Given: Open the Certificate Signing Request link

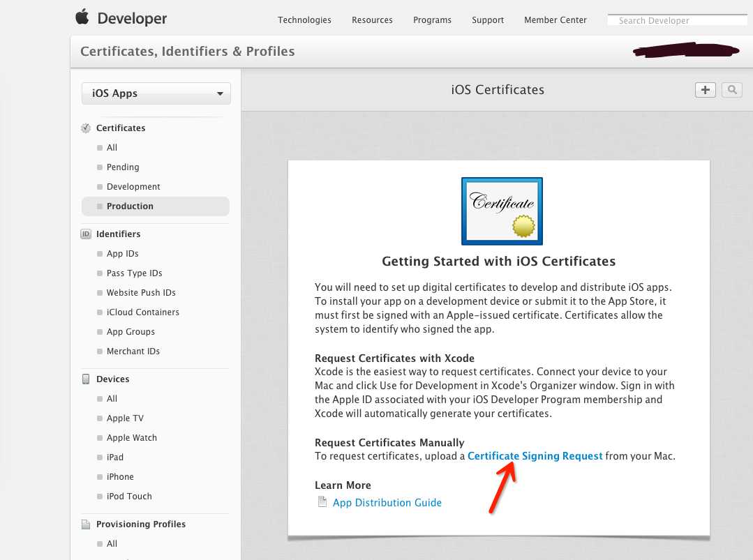Looking at the screenshot, I should (x=535, y=456).
